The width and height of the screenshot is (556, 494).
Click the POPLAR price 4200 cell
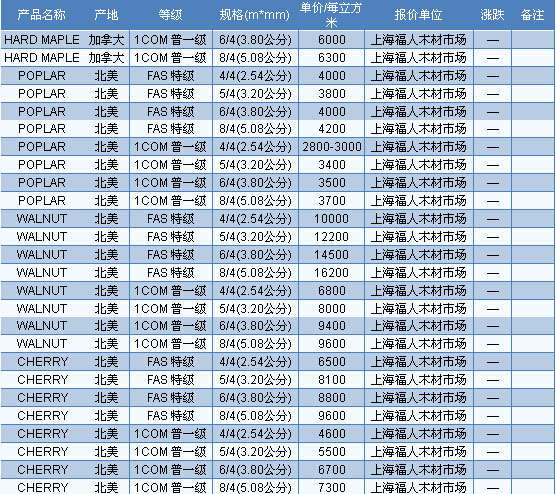[x=332, y=129]
